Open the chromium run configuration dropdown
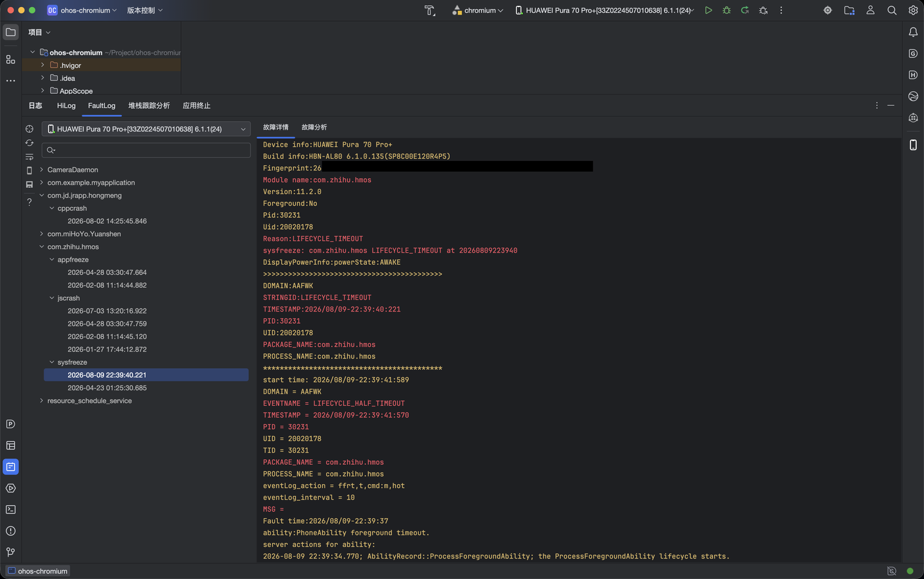This screenshot has width=924, height=579. (x=478, y=10)
